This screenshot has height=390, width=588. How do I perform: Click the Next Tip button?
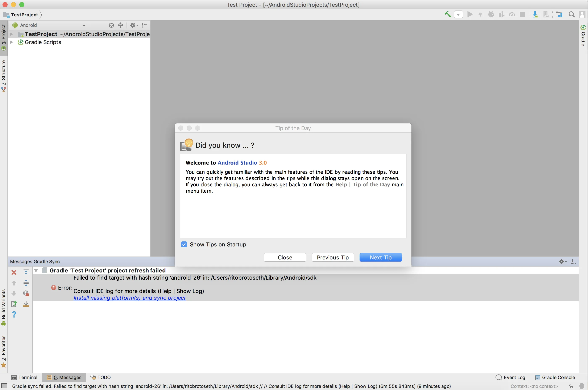(380, 257)
